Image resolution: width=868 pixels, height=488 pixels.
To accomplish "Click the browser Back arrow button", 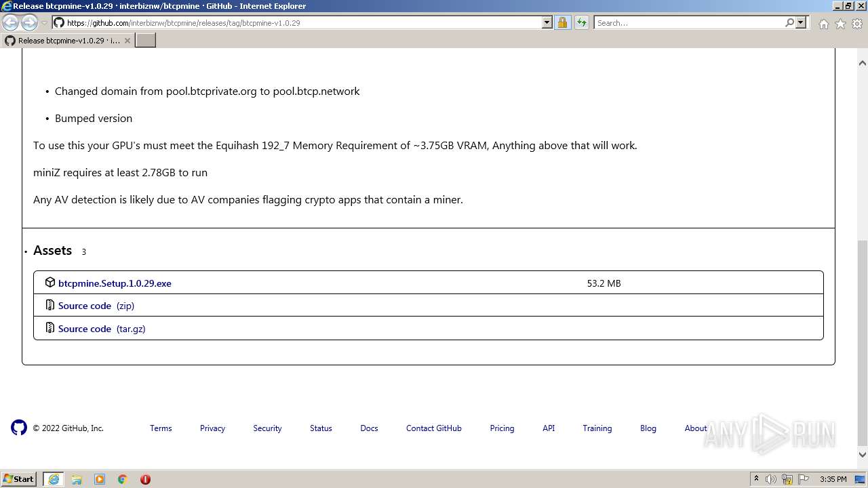I will coord(11,22).
